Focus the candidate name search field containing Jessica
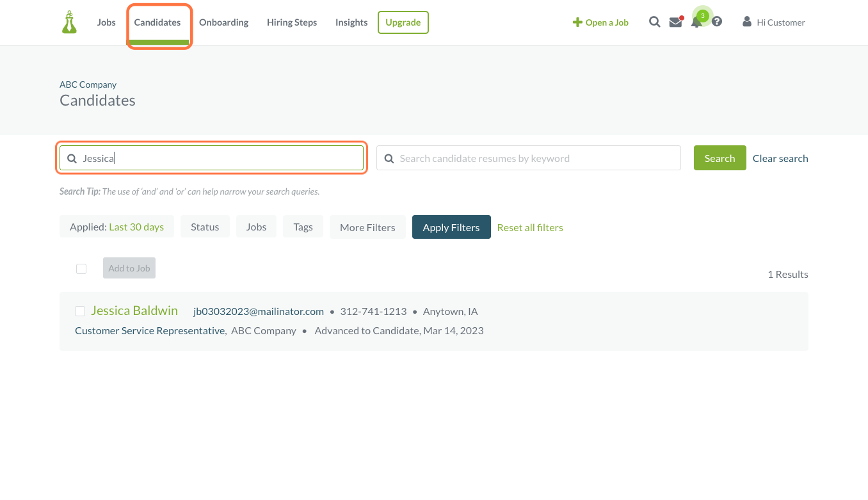Image resolution: width=868 pixels, height=500 pixels. pyautogui.click(x=211, y=158)
